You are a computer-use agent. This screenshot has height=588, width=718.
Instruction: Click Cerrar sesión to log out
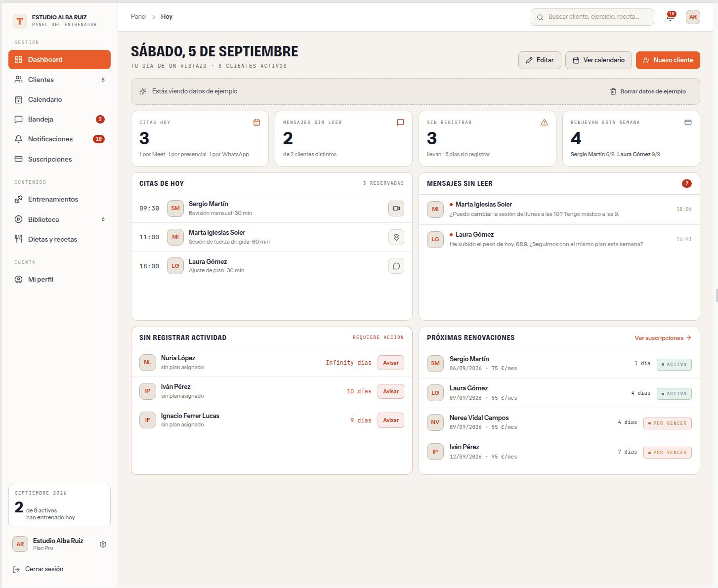(39, 569)
